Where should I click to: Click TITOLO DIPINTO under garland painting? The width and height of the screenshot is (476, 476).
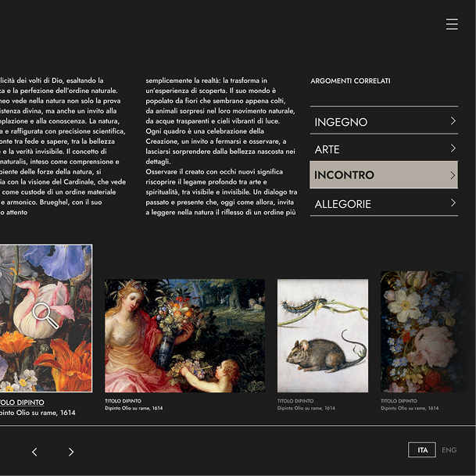pos(399,401)
